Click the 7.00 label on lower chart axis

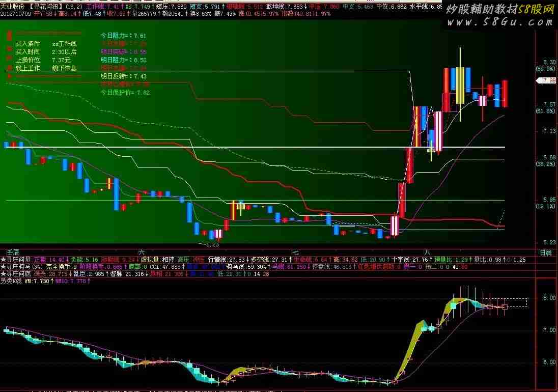click(549, 330)
